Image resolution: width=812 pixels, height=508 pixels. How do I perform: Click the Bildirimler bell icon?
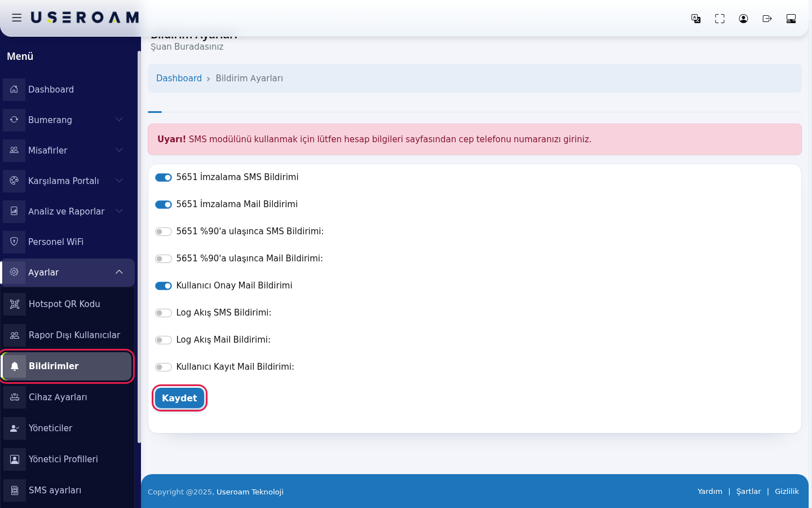click(x=15, y=366)
